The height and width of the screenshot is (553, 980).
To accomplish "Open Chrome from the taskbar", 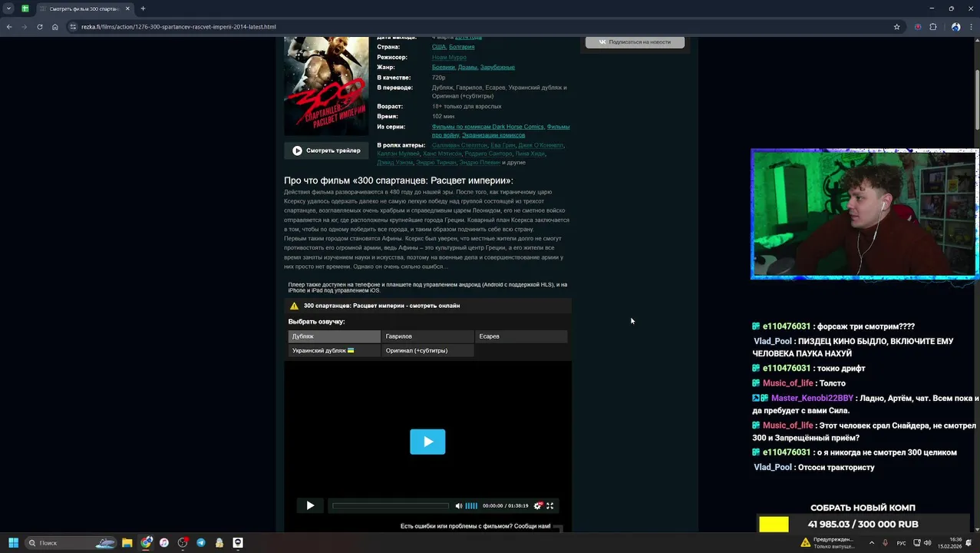I will coord(146,543).
